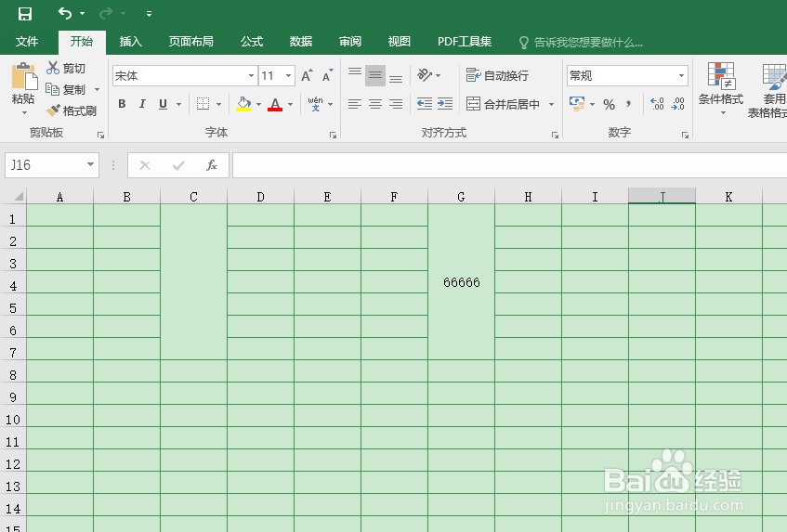Align text left
This screenshot has height=532, width=787.
(x=355, y=104)
